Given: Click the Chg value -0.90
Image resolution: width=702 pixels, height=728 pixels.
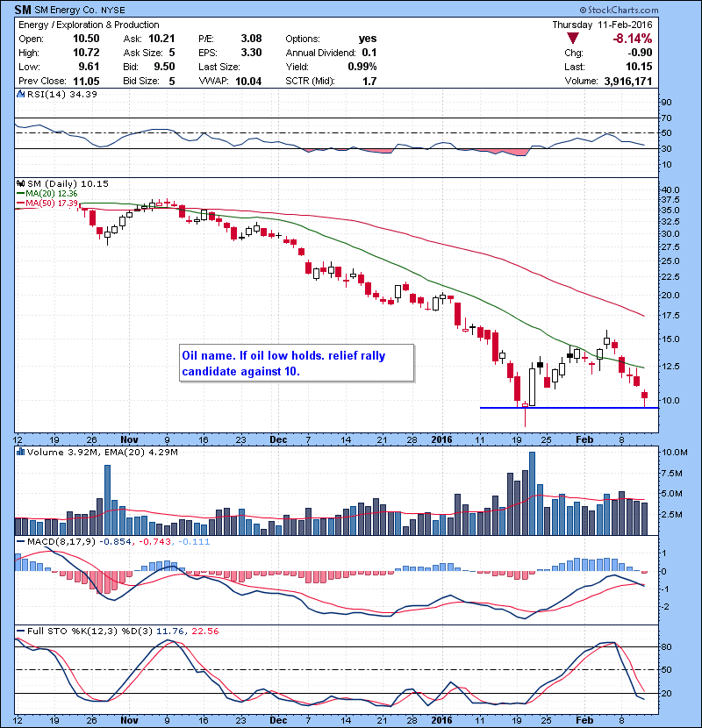Looking at the screenshot, I should coord(640,53).
